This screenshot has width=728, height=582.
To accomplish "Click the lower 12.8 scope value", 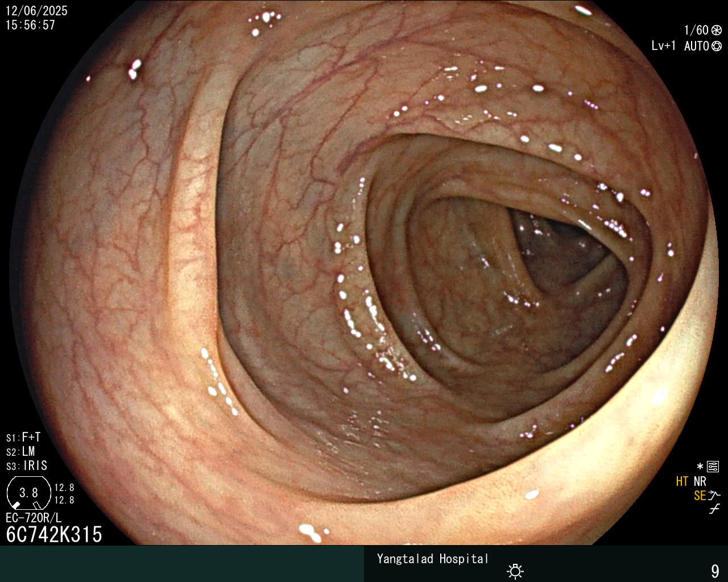I will pos(64,500).
